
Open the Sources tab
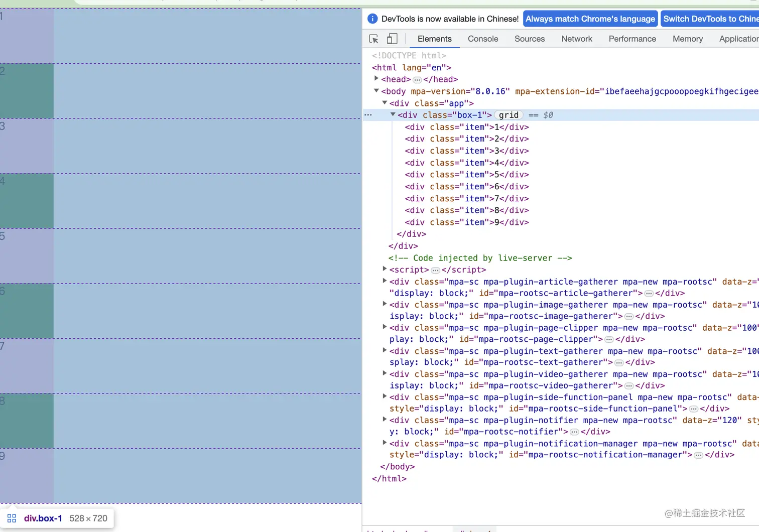pyautogui.click(x=530, y=39)
